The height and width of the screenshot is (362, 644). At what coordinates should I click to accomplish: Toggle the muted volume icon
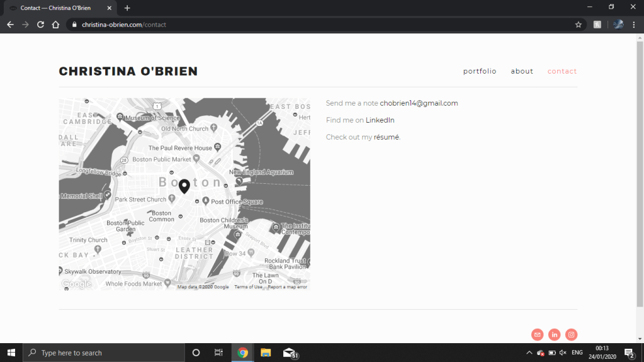tap(563, 353)
